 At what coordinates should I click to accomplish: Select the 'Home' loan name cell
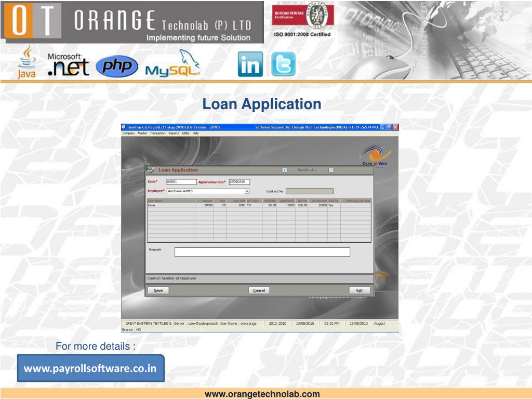coord(171,205)
